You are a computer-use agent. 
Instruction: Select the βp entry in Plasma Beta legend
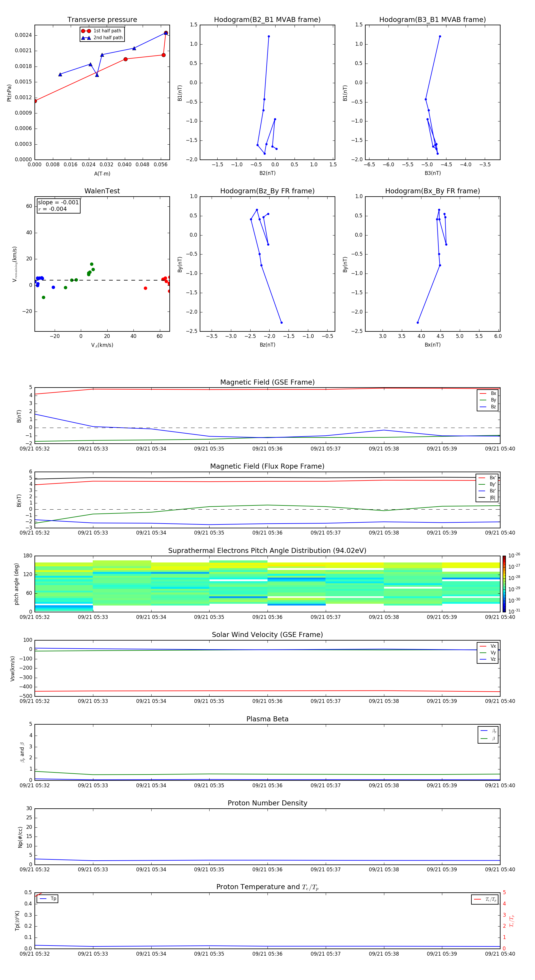click(x=488, y=731)
